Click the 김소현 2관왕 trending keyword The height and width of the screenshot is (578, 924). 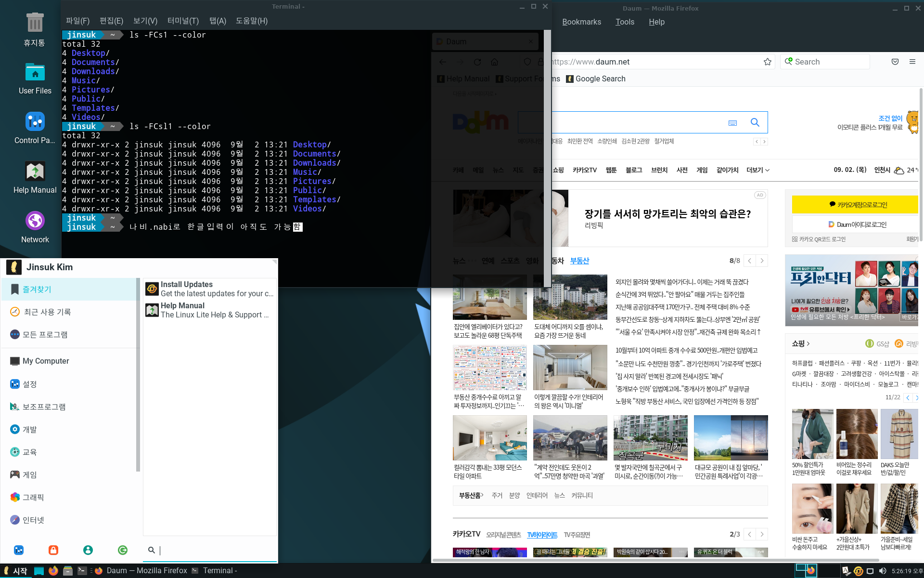pos(635,141)
